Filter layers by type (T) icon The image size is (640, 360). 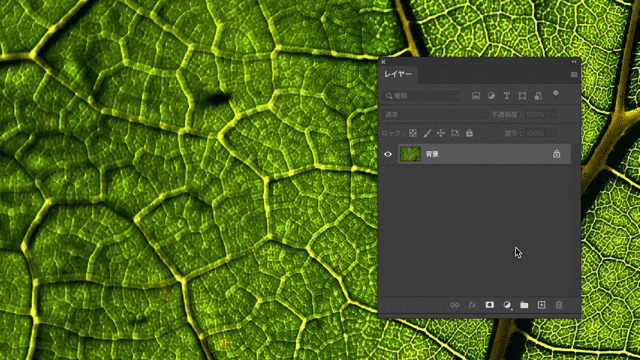point(507,96)
